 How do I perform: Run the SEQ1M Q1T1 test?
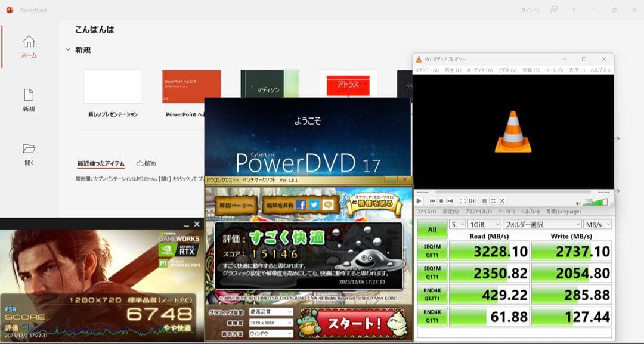(x=432, y=272)
